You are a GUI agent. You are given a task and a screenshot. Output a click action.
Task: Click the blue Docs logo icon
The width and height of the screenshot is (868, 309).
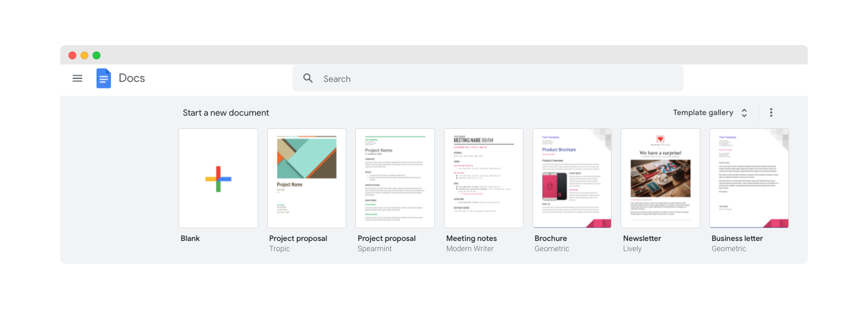coord(104,78)
